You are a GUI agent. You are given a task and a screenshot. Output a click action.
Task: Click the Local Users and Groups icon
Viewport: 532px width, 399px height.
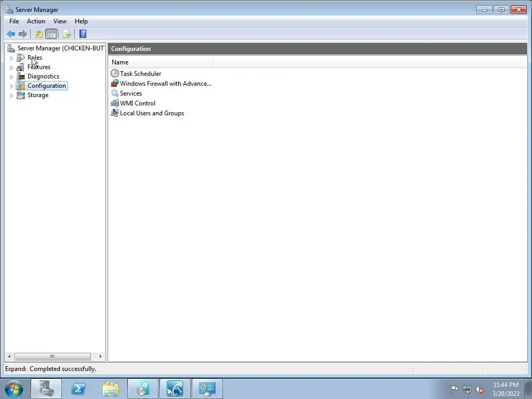click(115, 113)
